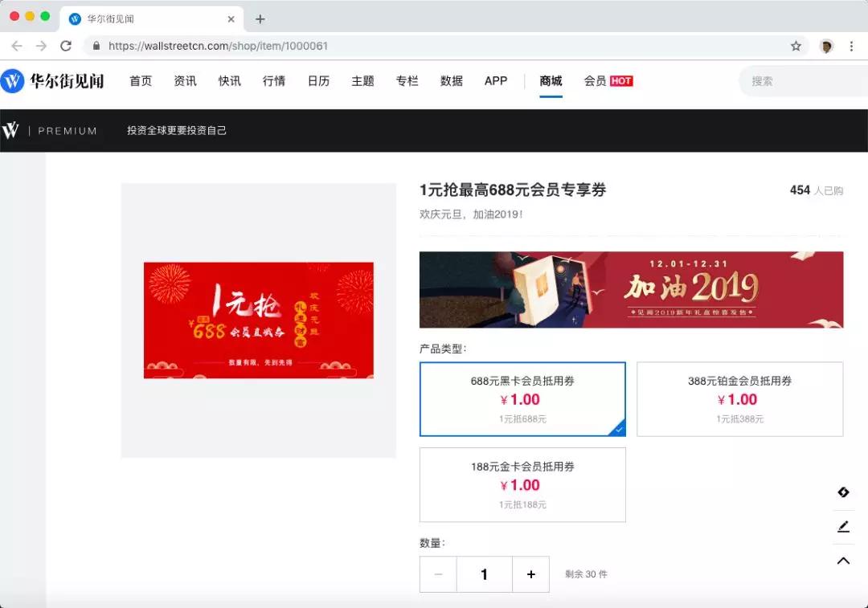This screenshot has width=868, height=608.
Task: Click the coupon icon in the floating sidebar
Action: 843,492
